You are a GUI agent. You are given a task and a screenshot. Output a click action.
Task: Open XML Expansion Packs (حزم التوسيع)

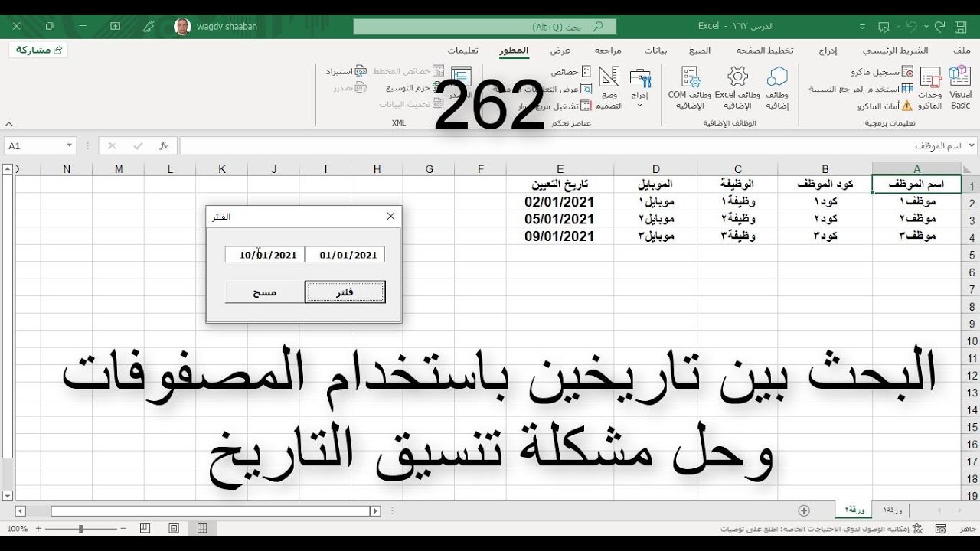tap(415, 88)
